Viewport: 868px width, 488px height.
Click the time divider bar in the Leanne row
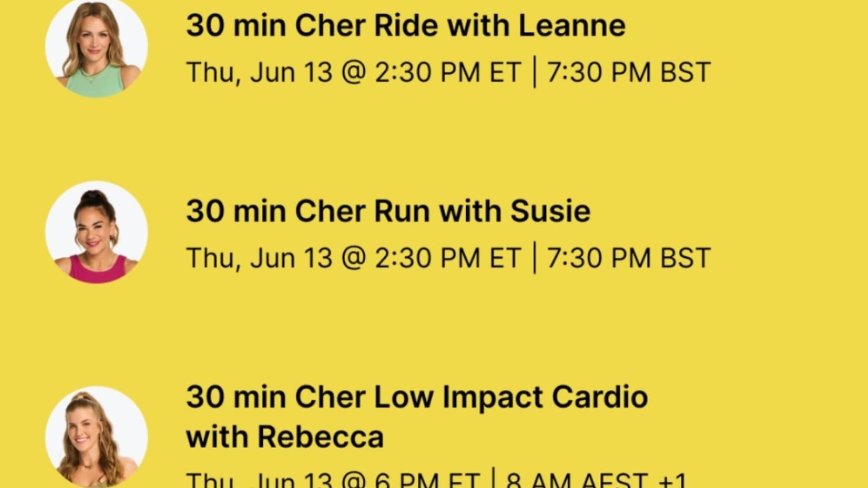(x=534, y=73)
